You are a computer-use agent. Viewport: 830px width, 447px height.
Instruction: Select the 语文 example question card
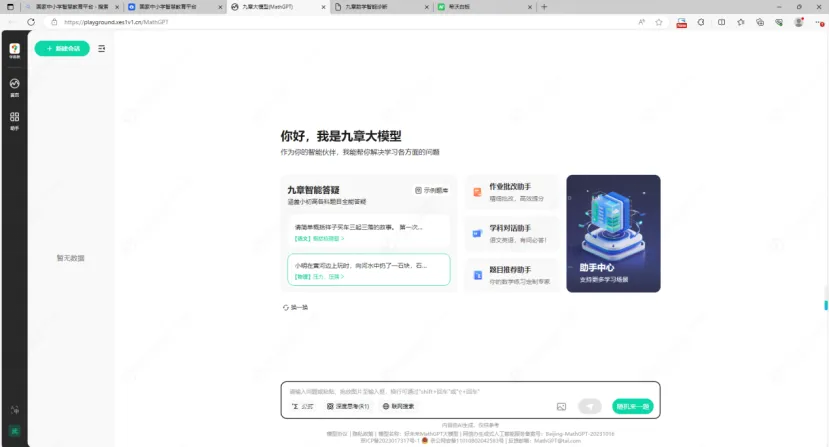tap(369, 232)
